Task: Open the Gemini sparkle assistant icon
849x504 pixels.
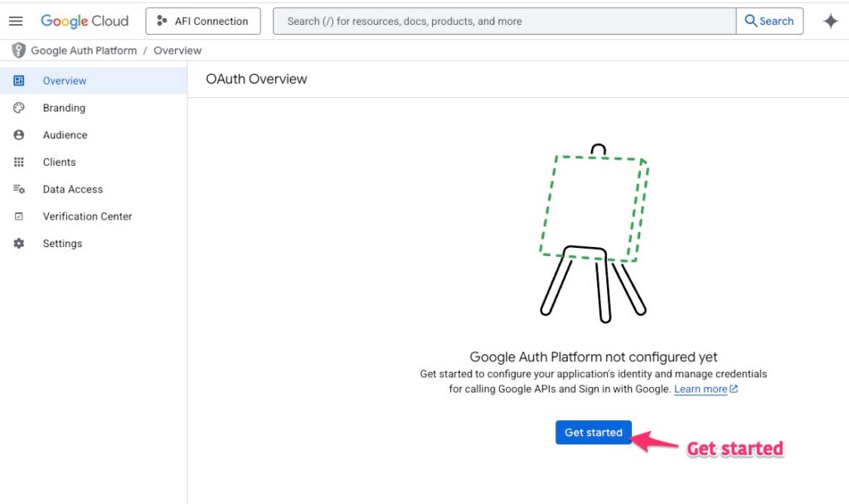Action: [x=830, y=22]
